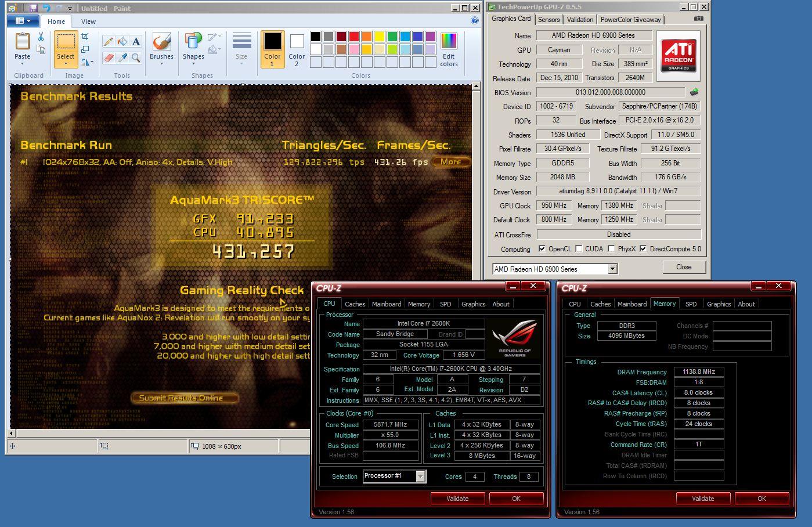
Task: Click the Paste clipboard icon in Paint
Action: [x=22, y=41]
